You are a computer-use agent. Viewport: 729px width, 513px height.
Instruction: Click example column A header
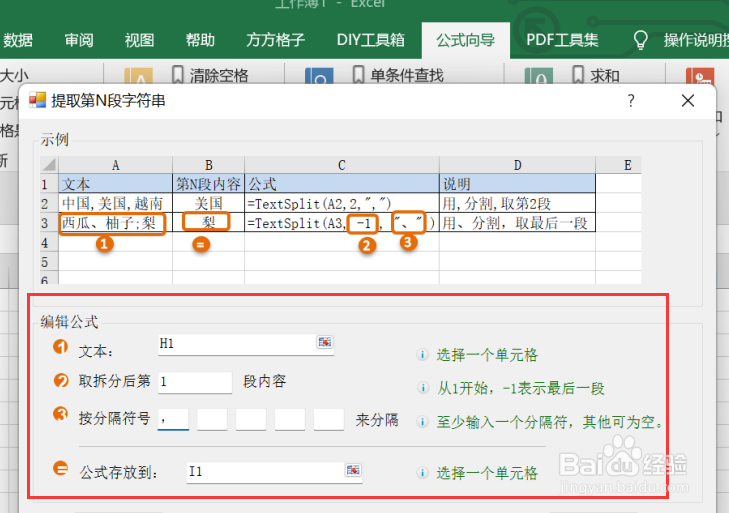115,165
